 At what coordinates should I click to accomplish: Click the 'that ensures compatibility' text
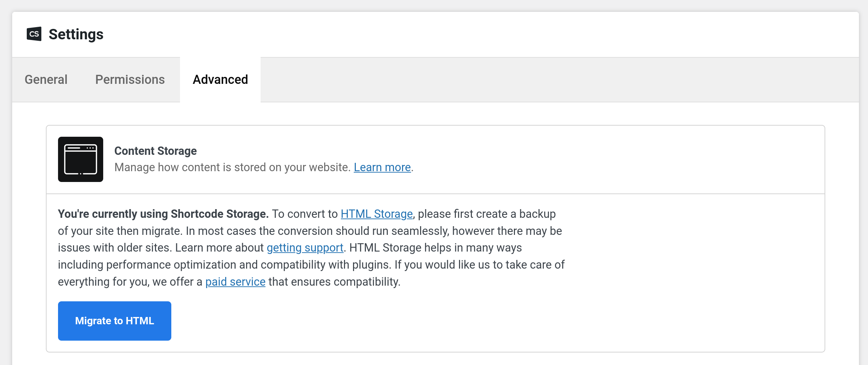[334, 282]
